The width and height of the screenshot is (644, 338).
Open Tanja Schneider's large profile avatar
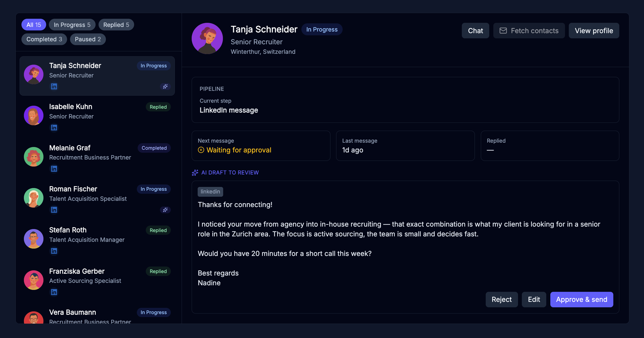(x=207, y=38)
